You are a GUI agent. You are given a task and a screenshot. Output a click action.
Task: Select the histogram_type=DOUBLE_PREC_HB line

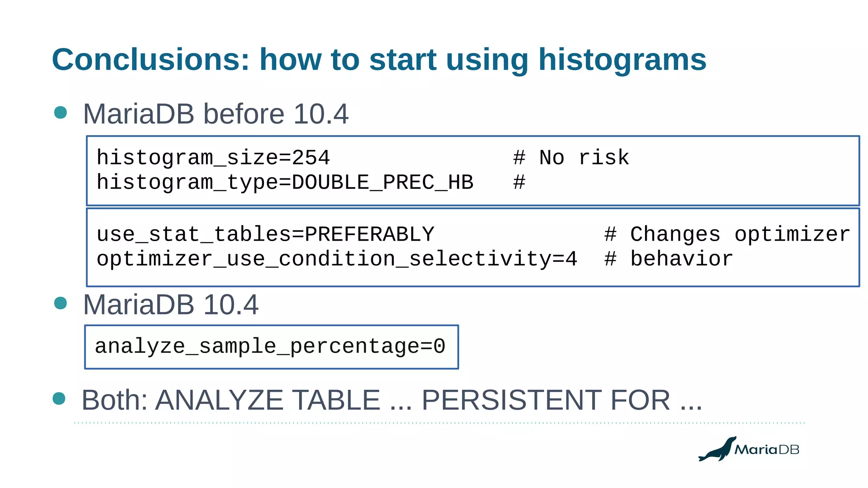285,182
